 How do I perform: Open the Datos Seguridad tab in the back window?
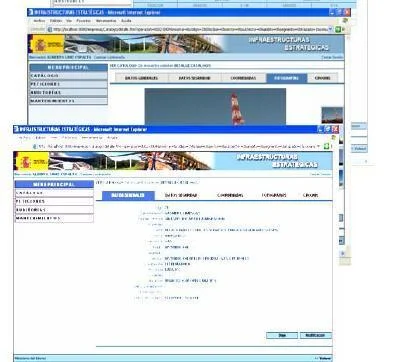[x=195, y=78]
